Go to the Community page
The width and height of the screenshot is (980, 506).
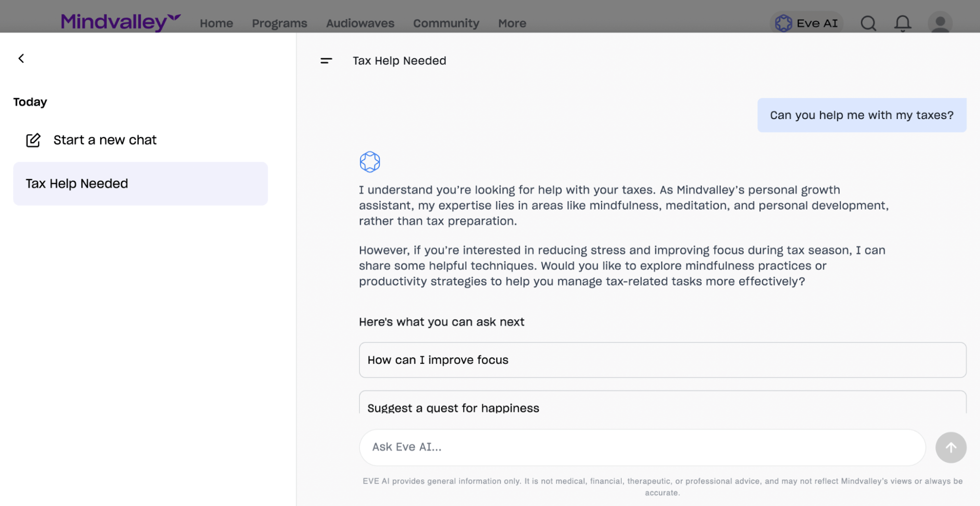[x=446, y=23]
